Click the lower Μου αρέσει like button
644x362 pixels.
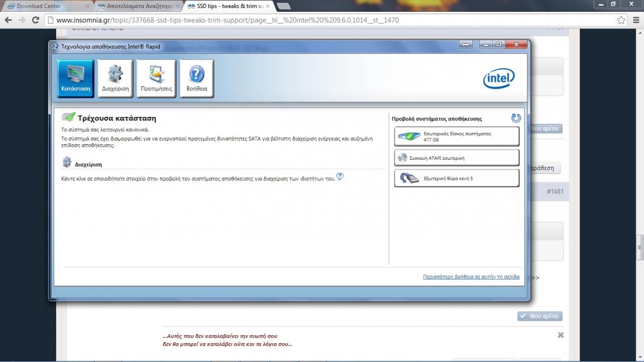(540, 316)
